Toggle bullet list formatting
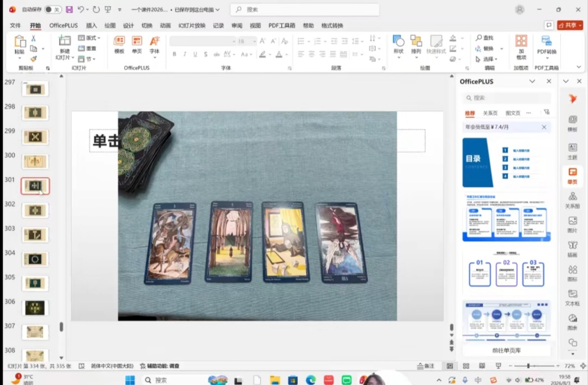Screen dimensions: 588x385 point(301,41)
